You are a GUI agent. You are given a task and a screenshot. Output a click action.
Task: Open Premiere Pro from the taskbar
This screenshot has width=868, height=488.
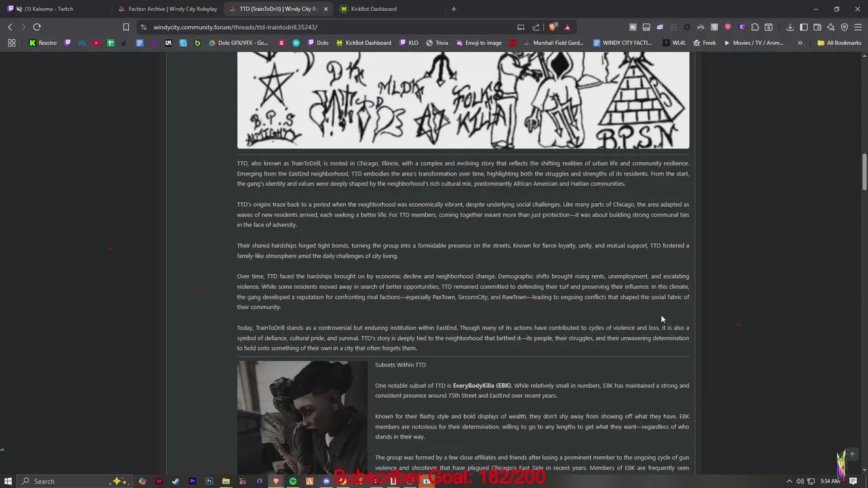tap(193, 481)
